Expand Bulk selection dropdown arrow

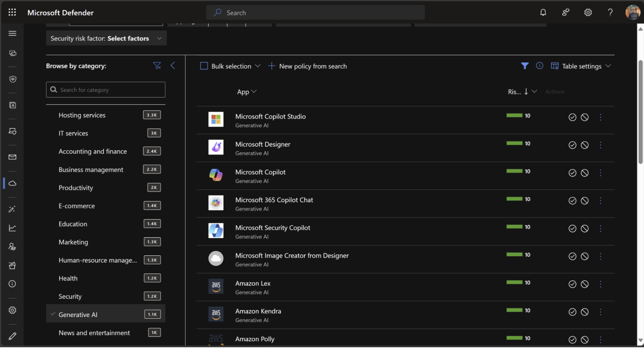[x=258, y=66]
